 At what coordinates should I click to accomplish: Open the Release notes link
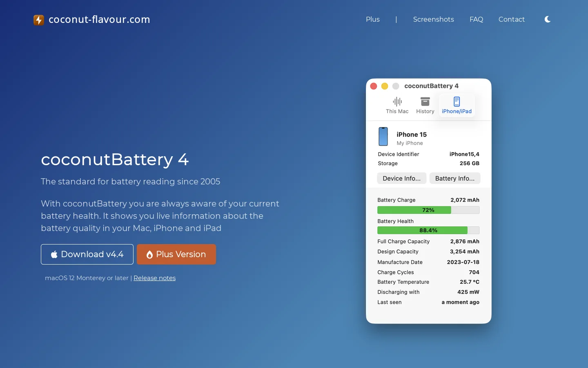(154, 278)
